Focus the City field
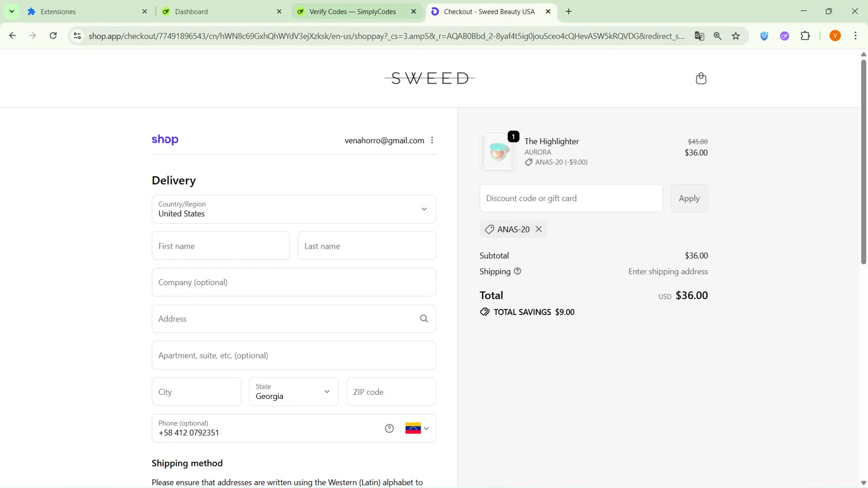The image size is (868, 488). click(196, 392)
